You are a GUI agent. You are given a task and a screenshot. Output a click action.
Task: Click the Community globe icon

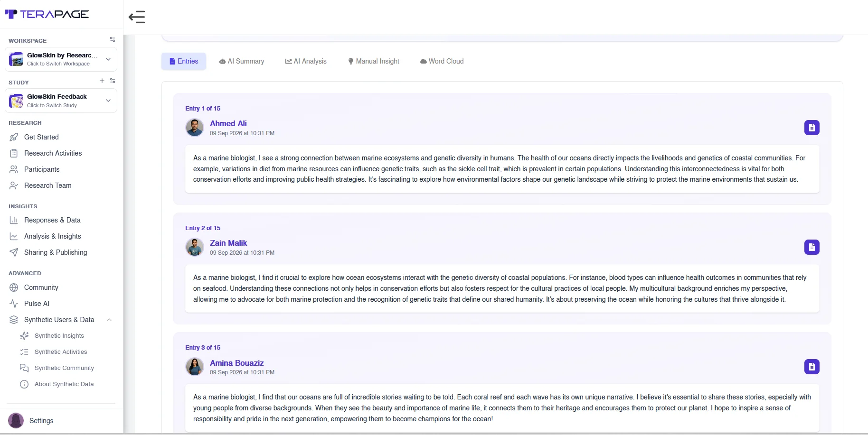tap(14, 287)
